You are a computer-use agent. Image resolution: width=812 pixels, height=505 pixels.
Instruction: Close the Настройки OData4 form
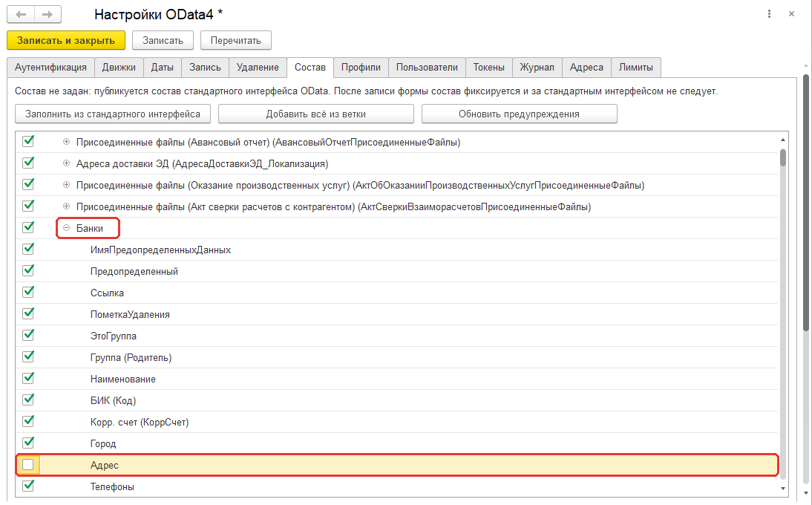[791, 14]
